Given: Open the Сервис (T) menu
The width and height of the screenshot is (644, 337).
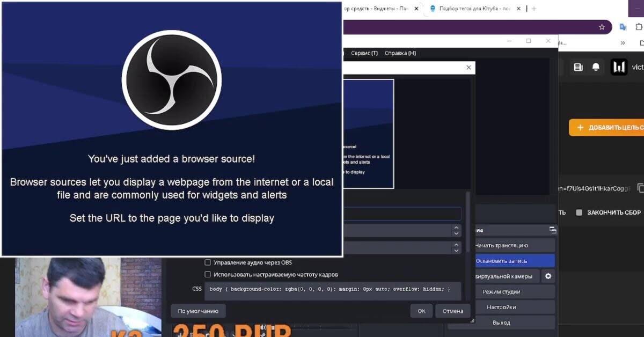Looking at the screenshot, I should point(364,53).
